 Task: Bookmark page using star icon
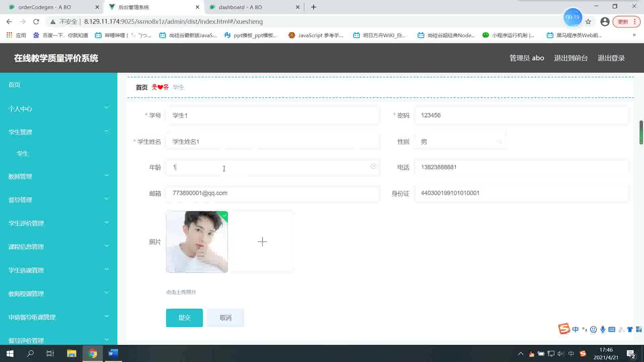pos(588,22)
